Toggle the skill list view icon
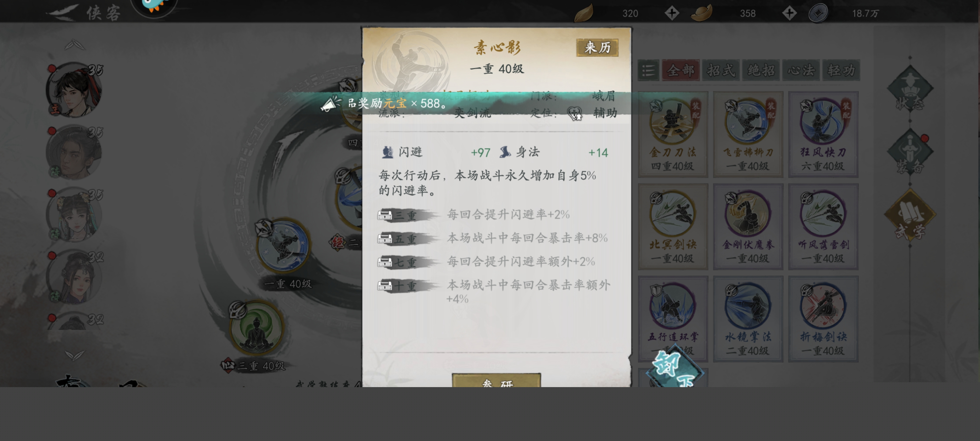Viewport: 980px width, 441px height. tap(648, 70)
